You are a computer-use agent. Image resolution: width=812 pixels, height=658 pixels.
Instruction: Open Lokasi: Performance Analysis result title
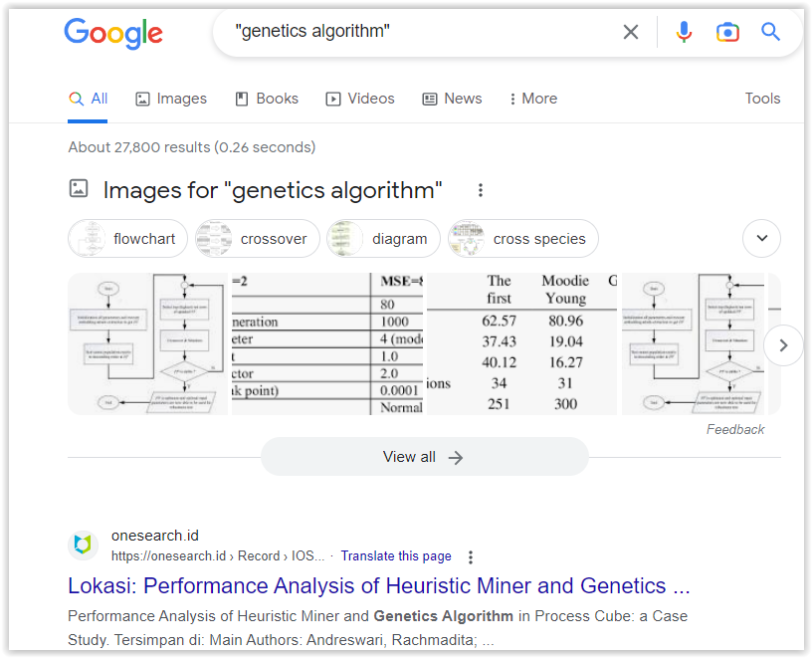379,586
